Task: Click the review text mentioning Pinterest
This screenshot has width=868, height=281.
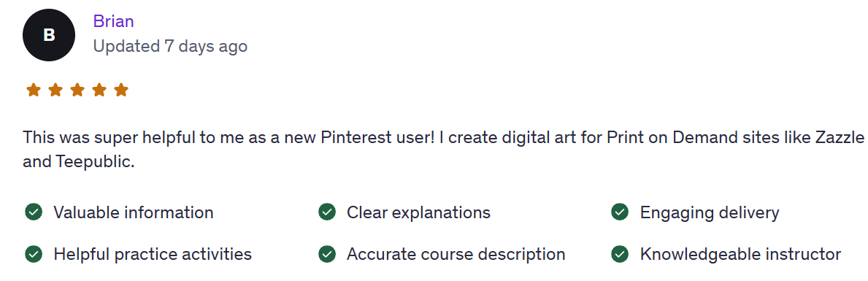Action: point(443,150)
